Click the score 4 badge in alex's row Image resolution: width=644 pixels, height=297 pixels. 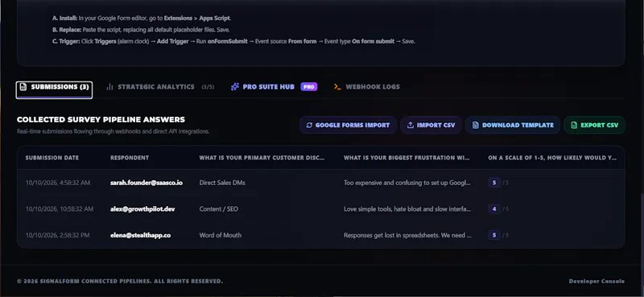(494, 209)
